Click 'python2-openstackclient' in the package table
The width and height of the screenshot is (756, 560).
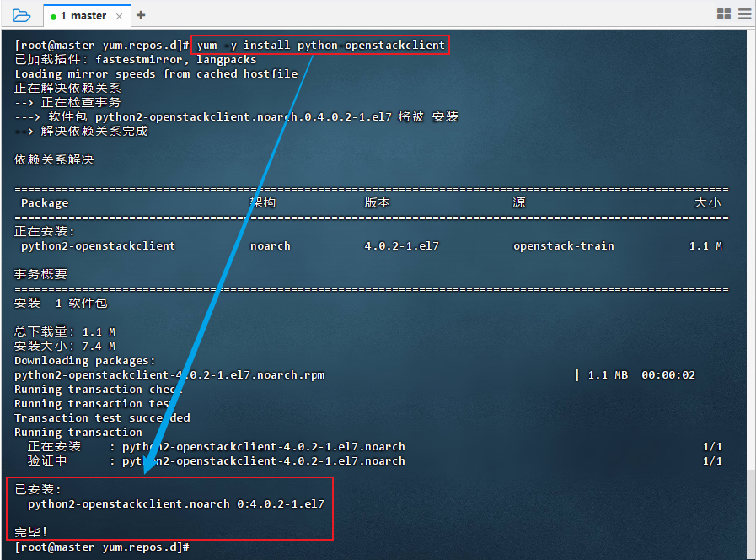coord(98,246)
